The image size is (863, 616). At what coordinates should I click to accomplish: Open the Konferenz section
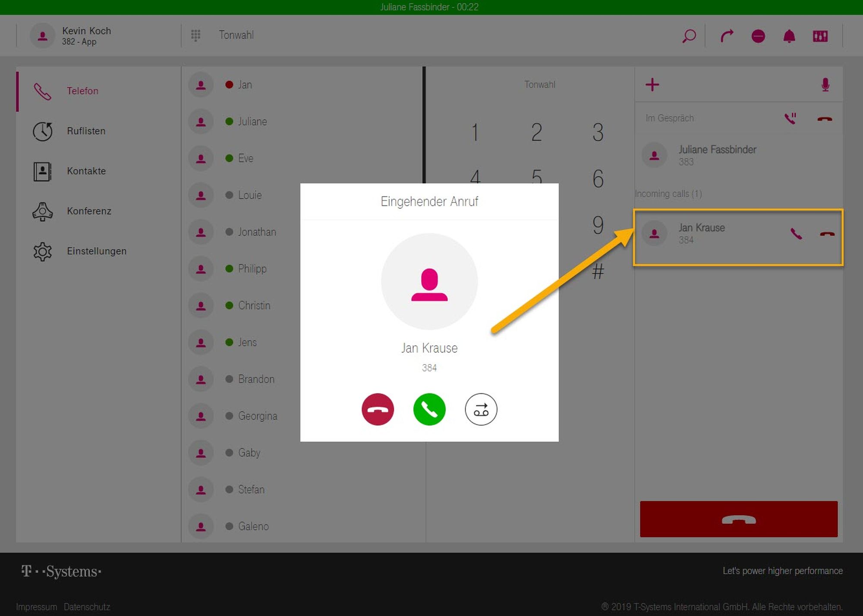coord(88,211)
